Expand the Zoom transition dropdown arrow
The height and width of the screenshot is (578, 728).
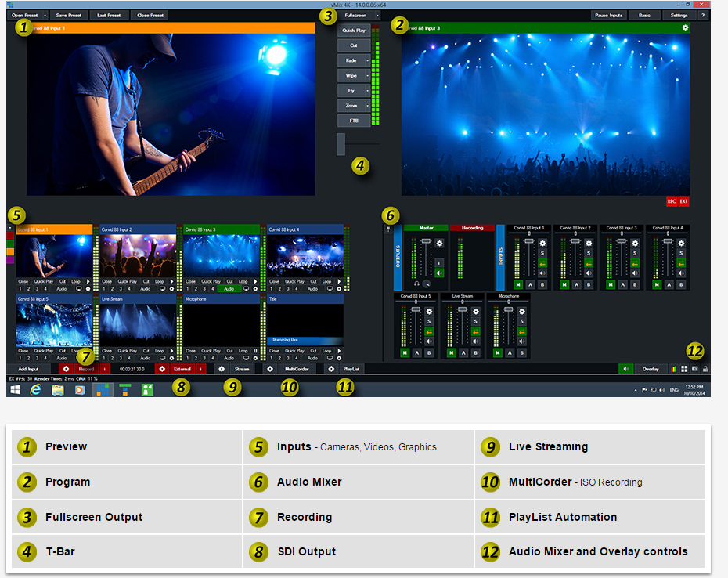click(x=368, y=106)
